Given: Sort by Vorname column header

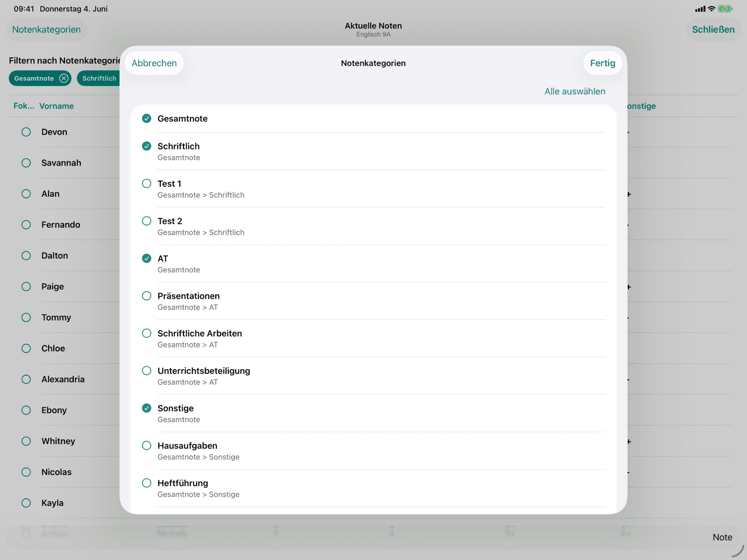Looking at the screenshot, I should pyautogui.click(x=56, y=106).
